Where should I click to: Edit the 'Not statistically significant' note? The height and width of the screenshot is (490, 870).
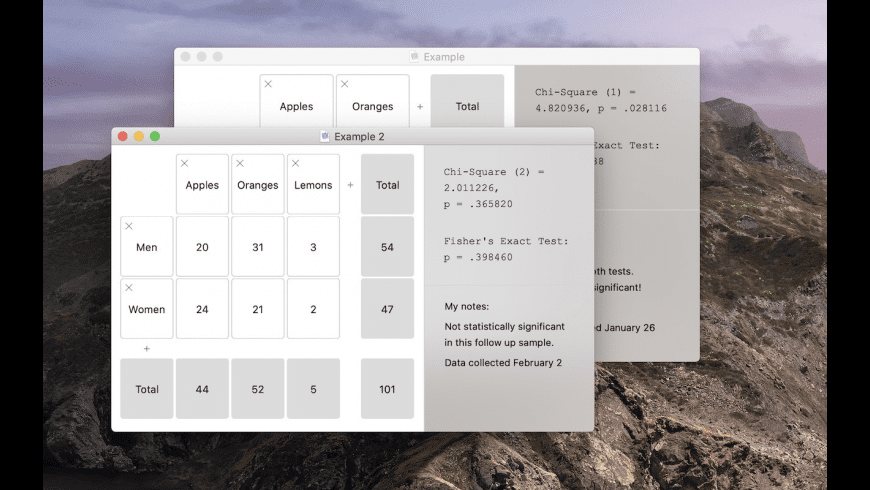pos(504,335)
